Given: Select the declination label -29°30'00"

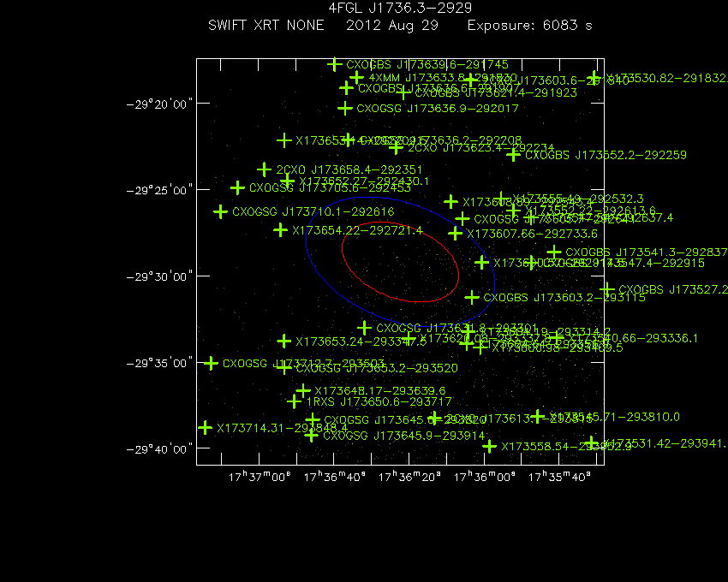Looking at the screenshot, I should pyautogui.click(x=159, y=276).
